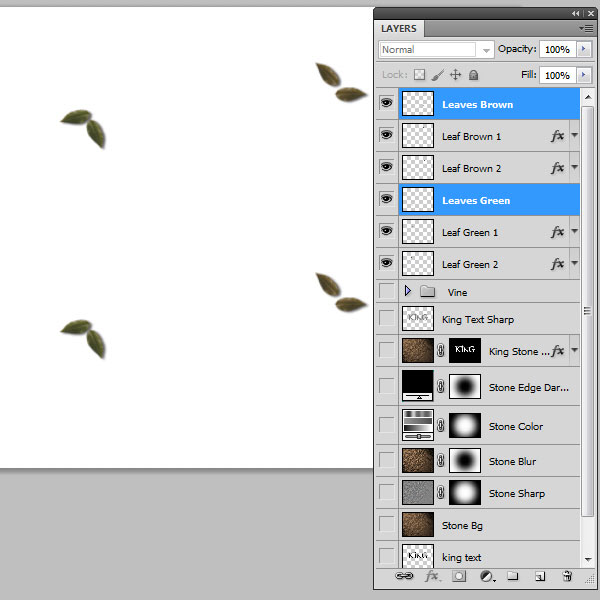Click the Fill 100% input field
The width and height of the screenshot is (600, 600).
point(558,75)
